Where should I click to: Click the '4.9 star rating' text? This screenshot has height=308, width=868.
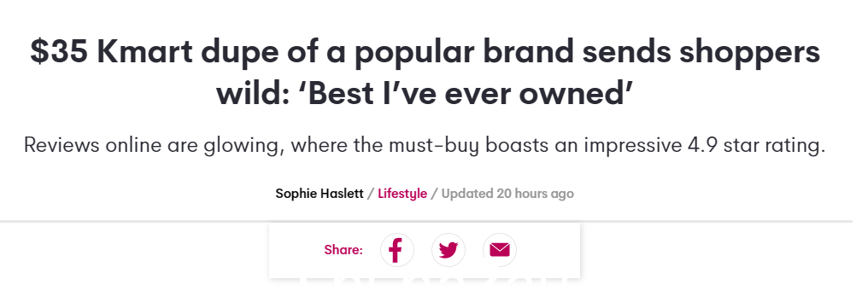click(x=756, y=146)
